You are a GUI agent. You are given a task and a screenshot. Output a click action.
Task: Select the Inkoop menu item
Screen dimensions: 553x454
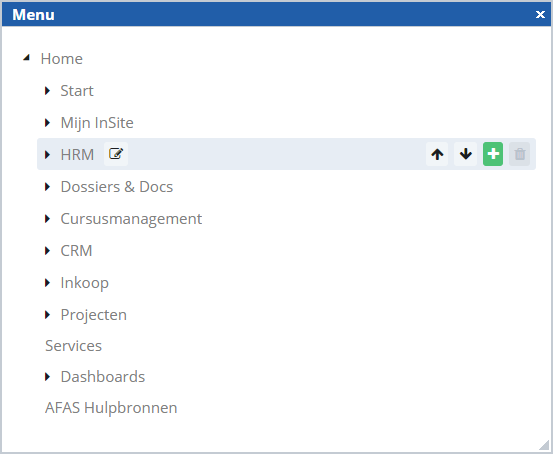[85, 283]
